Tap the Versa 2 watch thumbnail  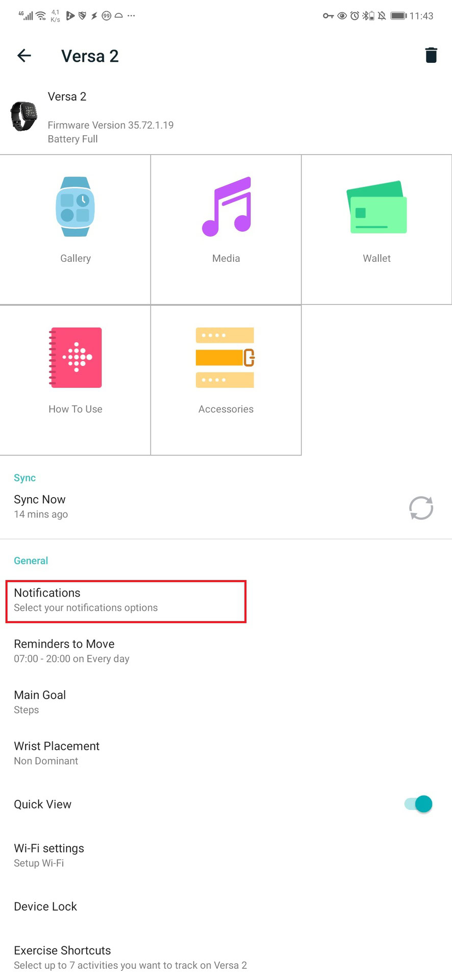tap(23, 116)
